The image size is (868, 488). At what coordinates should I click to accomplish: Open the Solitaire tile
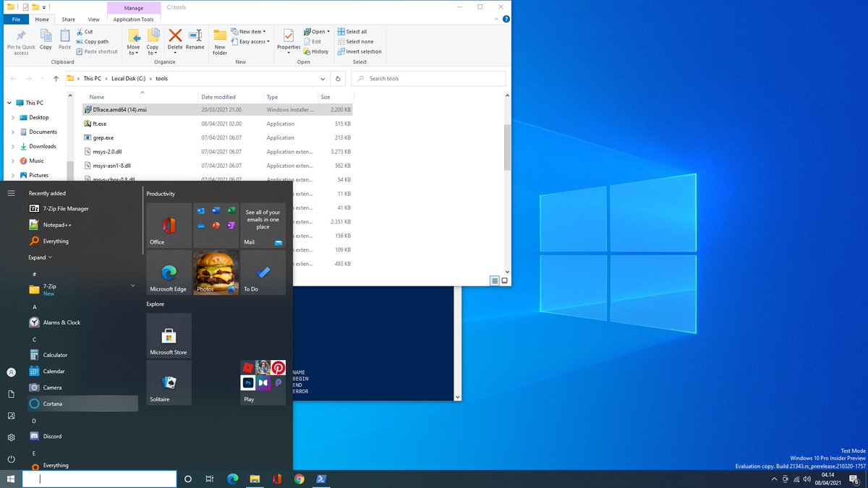169,382
